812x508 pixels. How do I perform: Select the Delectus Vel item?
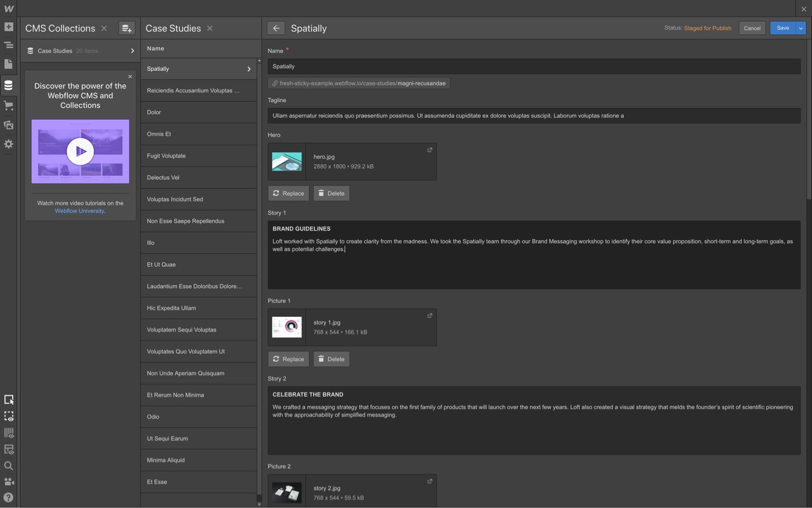(199, 178)
